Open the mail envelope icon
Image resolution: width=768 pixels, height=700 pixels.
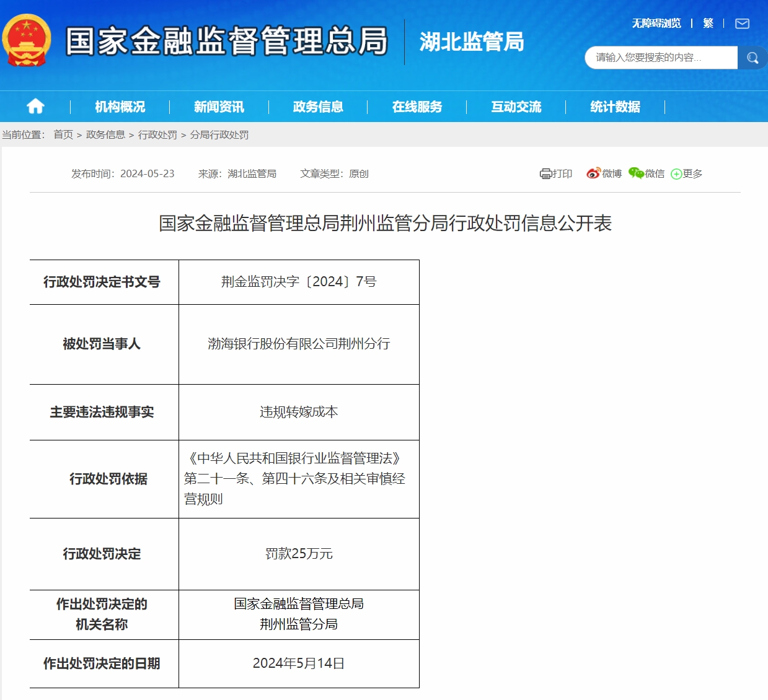tap(742, 24)
